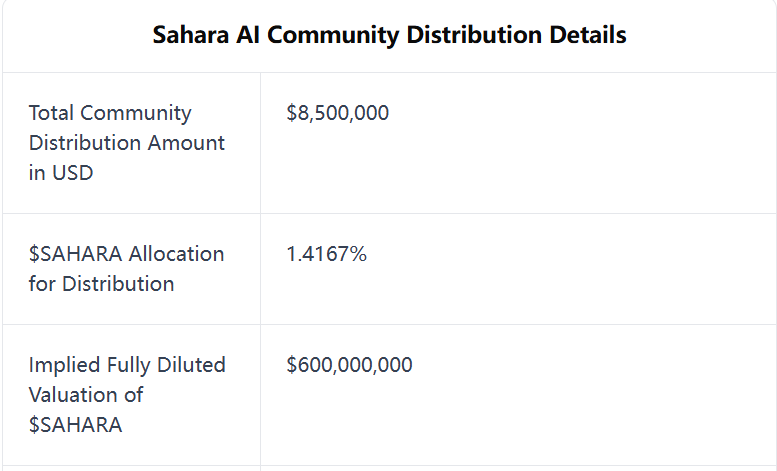777x471 pixels.
Task: Click the 'Distribution Amount' text line
Action: pyautogui.click(x=127, y=143)
